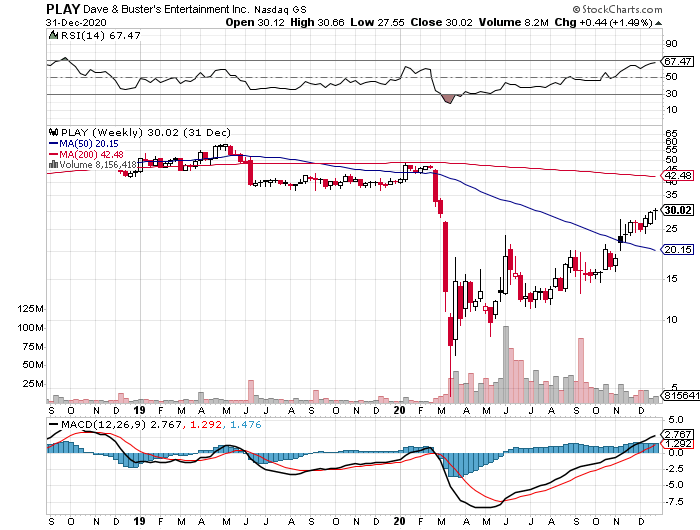The width and height of the screenshot is (700, 530).
Task: Click the 35 price level on price axis
Action: click(671, 195)
